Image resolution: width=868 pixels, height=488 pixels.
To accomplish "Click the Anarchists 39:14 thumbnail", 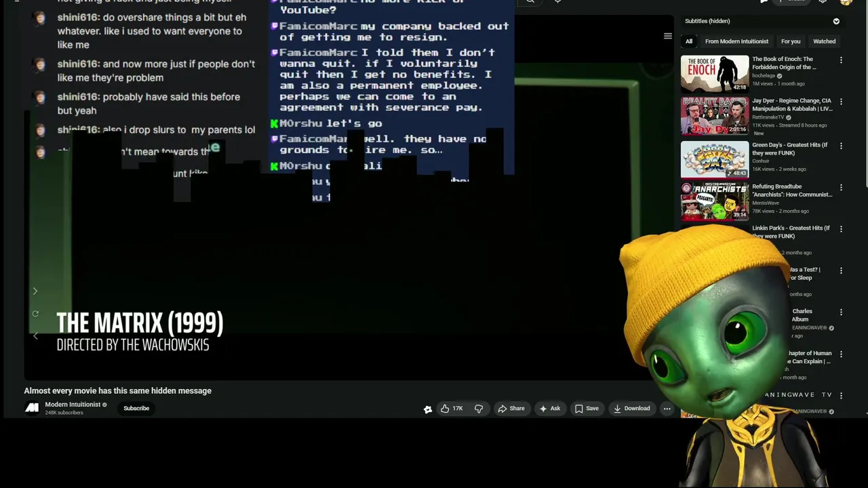I will coord(715,201).
